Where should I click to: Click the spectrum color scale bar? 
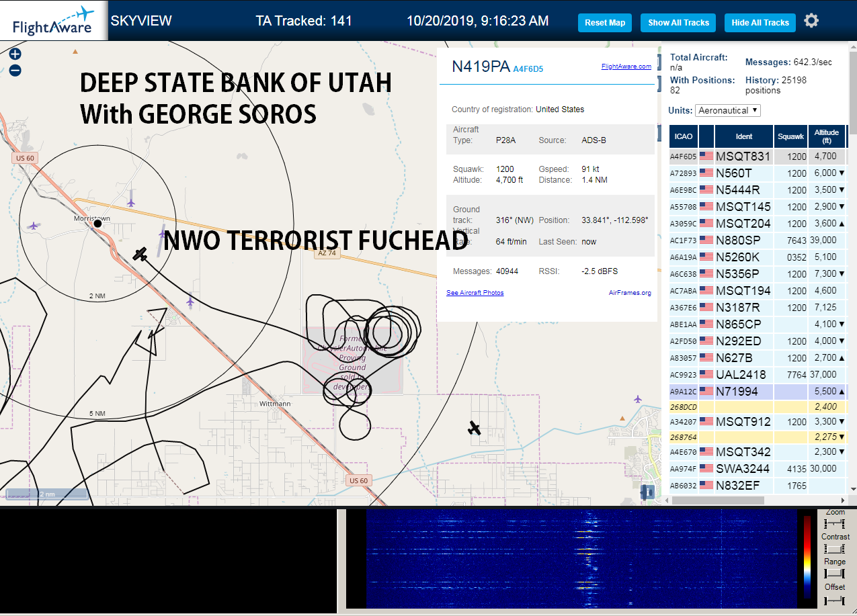(x=807, y=557)
